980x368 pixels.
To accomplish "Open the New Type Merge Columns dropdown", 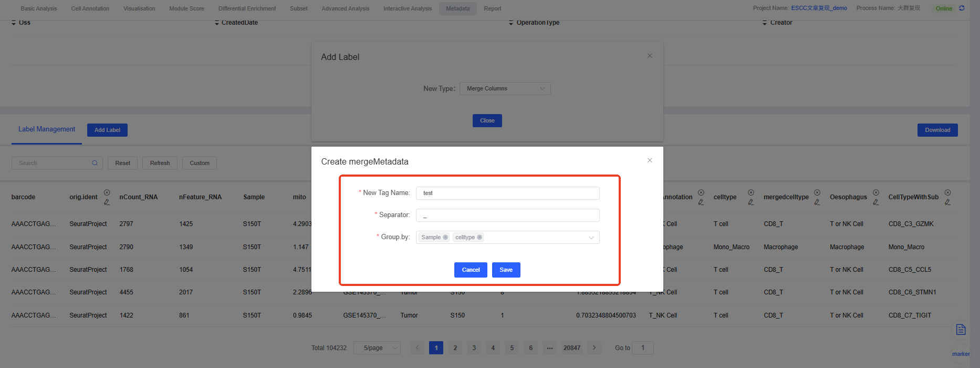I will (505, 88).
